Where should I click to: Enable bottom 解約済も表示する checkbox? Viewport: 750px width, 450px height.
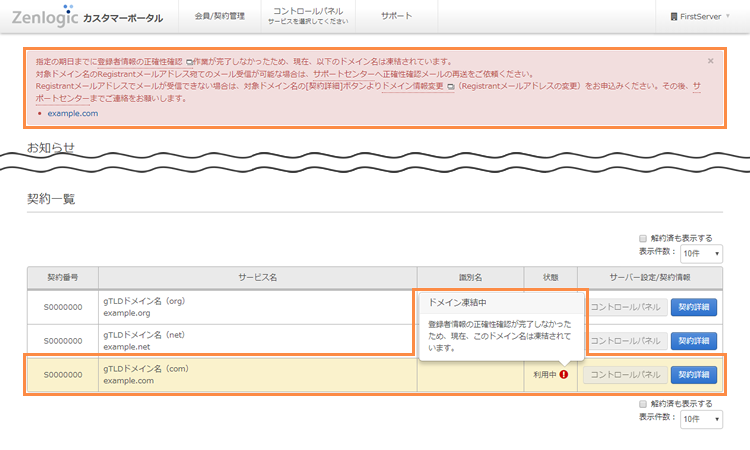643,403
